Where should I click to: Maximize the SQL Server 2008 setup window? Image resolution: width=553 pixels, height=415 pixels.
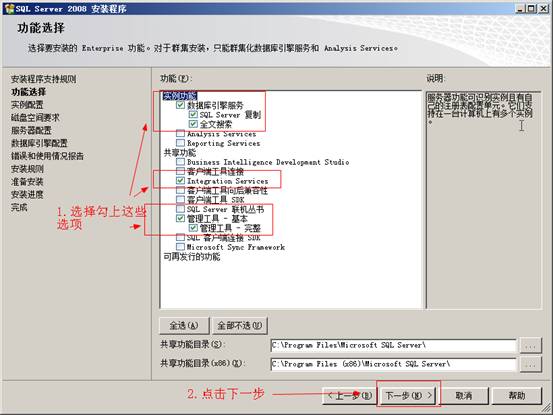[530, 8]
